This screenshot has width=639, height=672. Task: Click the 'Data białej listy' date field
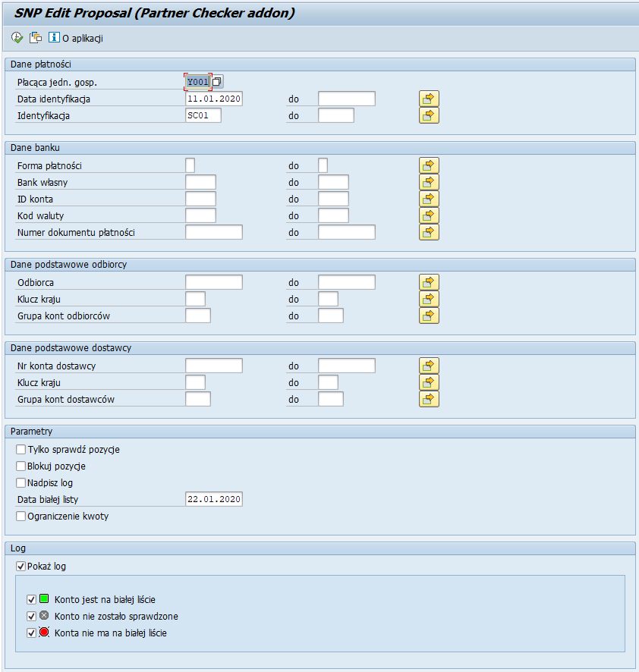click(x=213, y=499)
